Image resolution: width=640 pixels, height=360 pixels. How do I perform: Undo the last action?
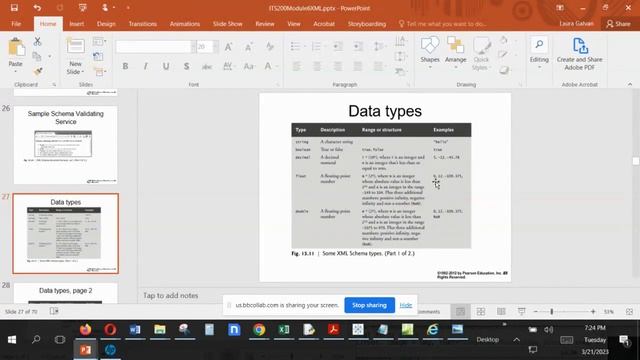coord(37,8)
